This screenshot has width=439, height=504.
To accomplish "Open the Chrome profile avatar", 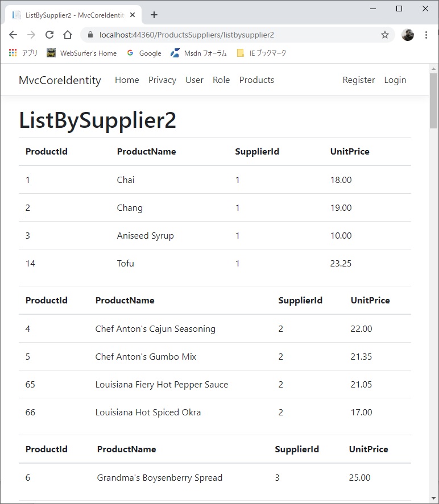I will pyautogui.click(x=408, y=34).
